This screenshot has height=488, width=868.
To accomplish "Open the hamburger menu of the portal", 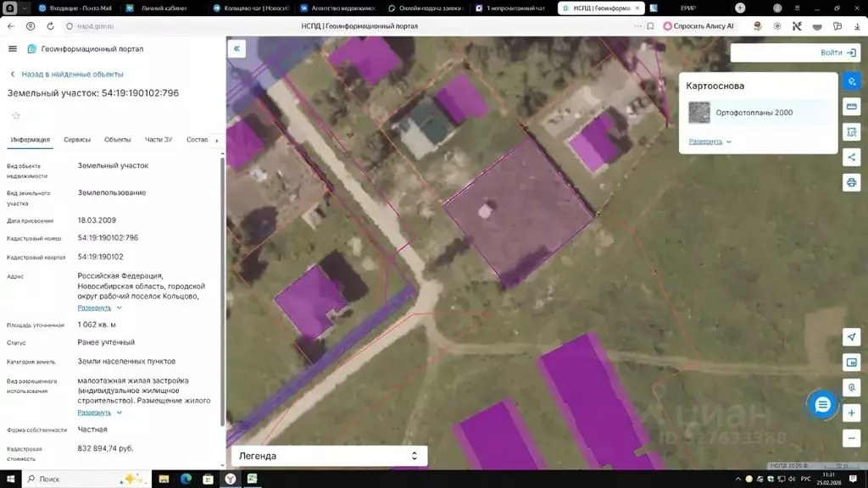I will [12, 49].
